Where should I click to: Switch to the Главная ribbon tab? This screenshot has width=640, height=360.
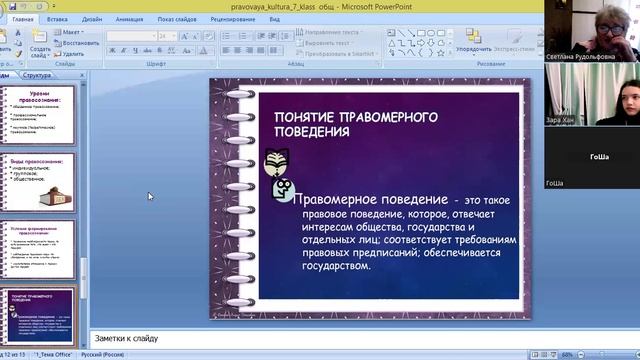click(x=23, y=19)
